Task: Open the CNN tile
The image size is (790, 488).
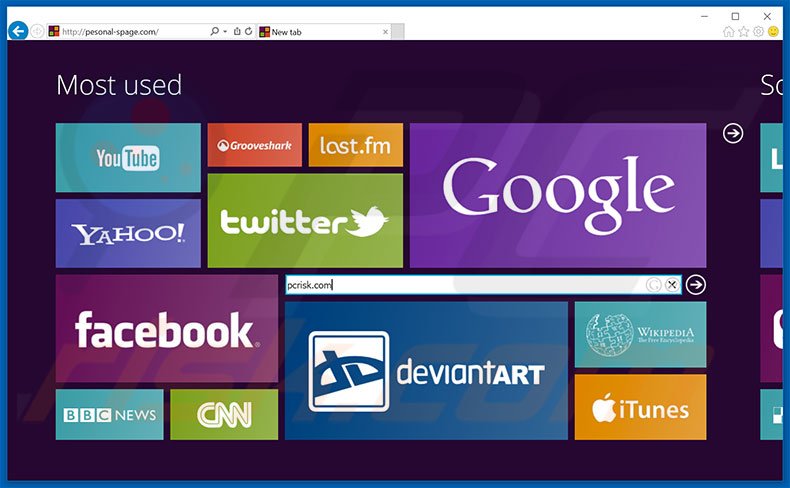Action: pos(224,414)
